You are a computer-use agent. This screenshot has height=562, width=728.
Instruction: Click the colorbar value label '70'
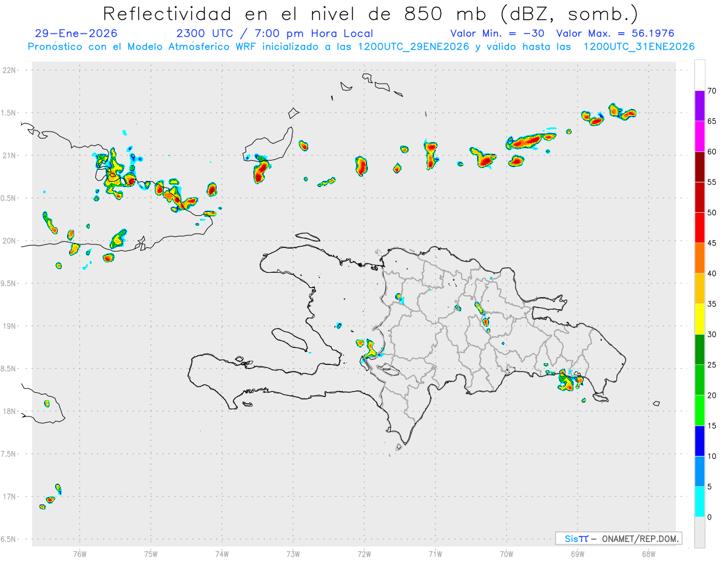(711, 91)
